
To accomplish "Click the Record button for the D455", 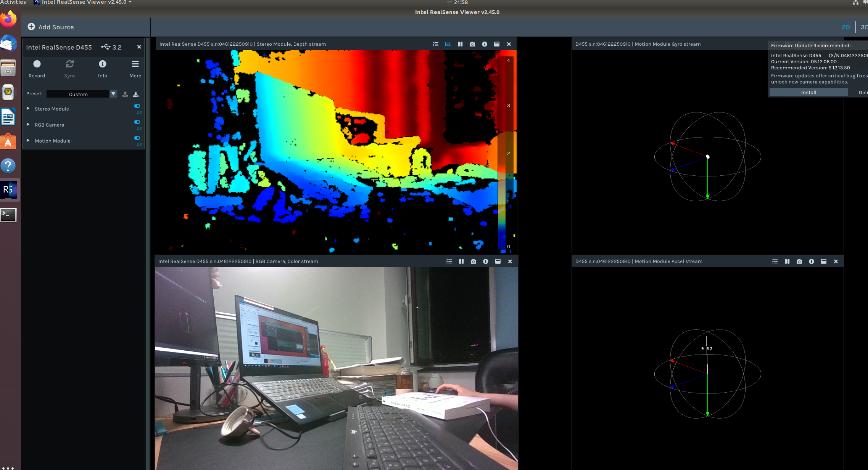I will [x=37, y=69].
